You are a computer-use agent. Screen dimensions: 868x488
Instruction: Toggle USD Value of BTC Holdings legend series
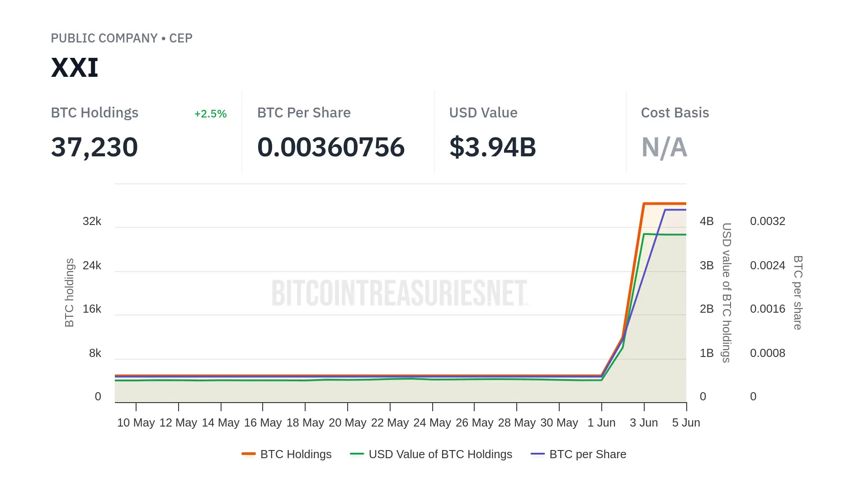point(440,454)
